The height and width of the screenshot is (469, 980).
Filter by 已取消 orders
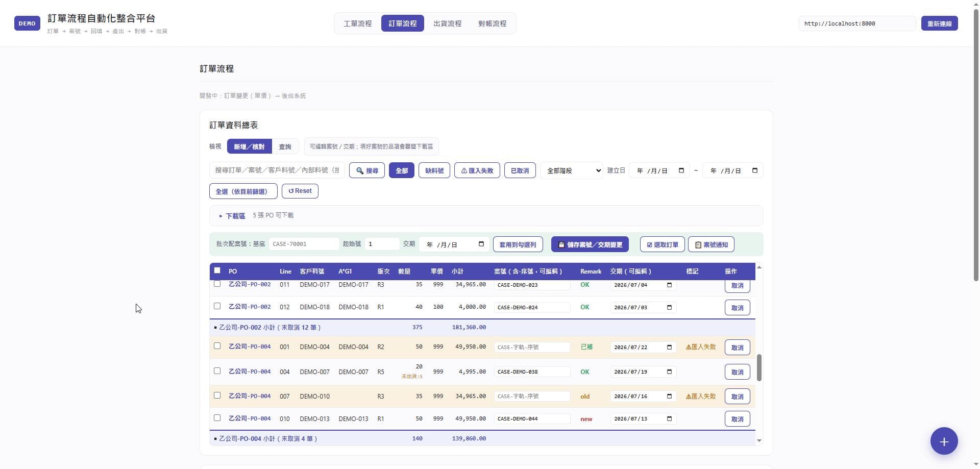(x=520, y=170)
